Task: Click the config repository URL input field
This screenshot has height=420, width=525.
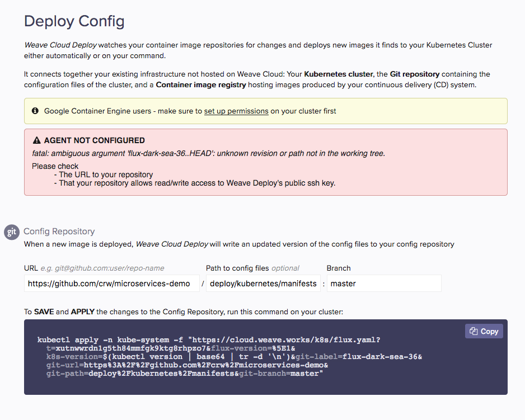Action: [112, 284]
